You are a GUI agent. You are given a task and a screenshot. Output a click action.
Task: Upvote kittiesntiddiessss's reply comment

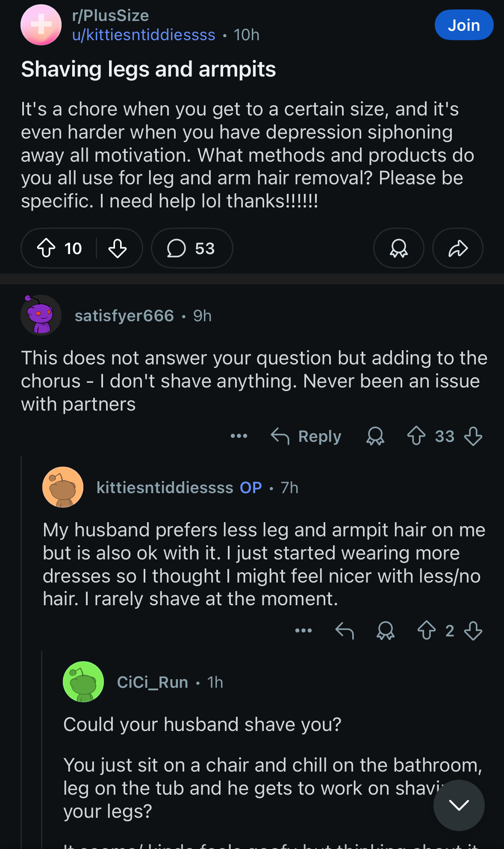click(426, 630)
